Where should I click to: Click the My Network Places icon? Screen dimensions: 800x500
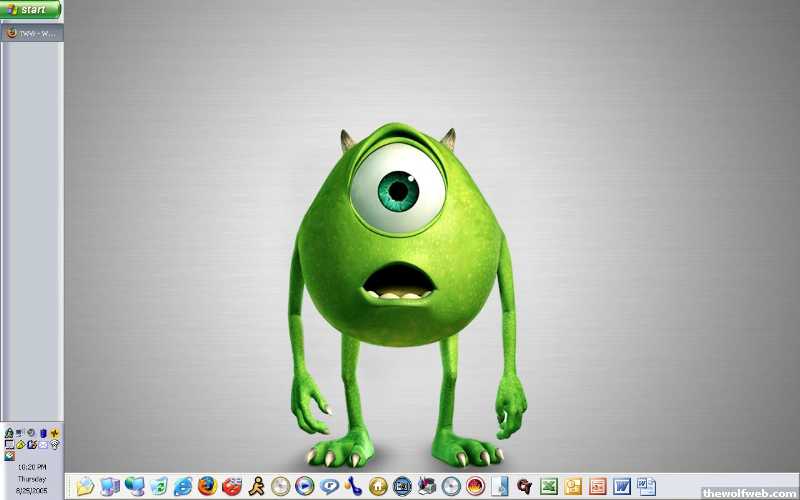[134, 486]
